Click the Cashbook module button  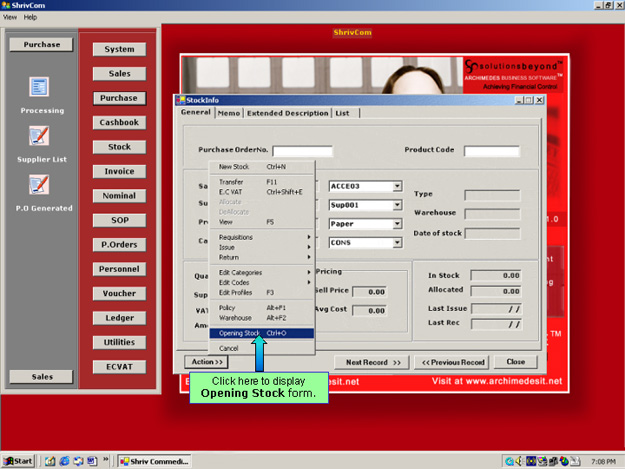tap(119, 122)
